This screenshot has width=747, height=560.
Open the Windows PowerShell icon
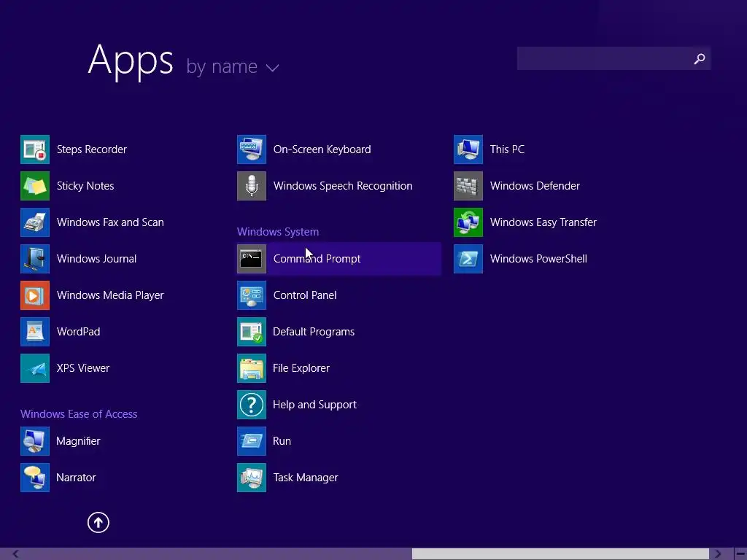(x=468, y=259)
